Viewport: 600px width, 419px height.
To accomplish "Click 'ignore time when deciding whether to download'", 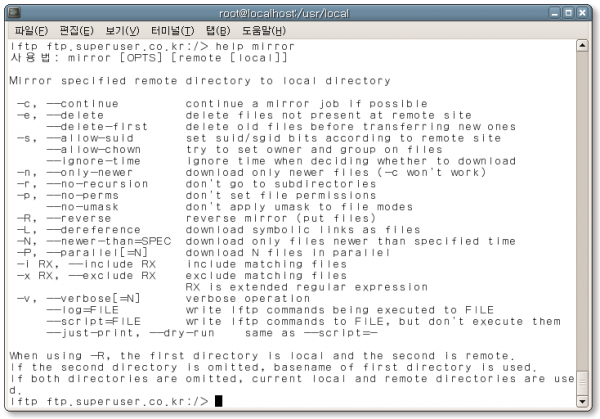I will tap(351, 161).
